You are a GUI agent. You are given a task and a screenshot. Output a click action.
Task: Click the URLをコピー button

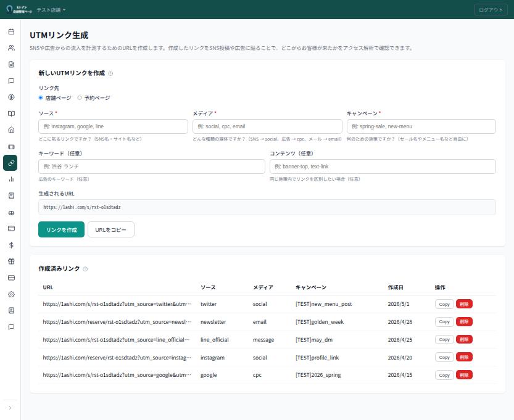tap(111, 229)
